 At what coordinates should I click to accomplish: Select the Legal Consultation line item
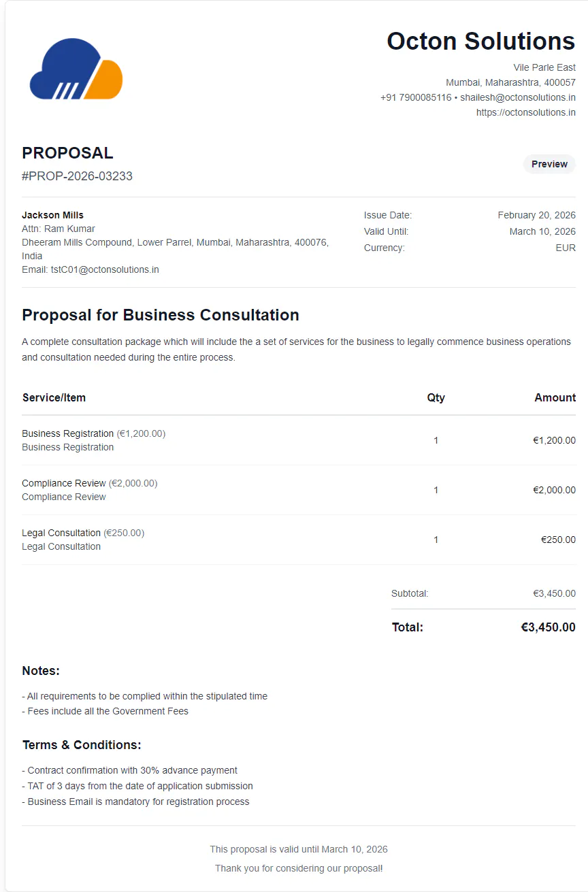299,540
